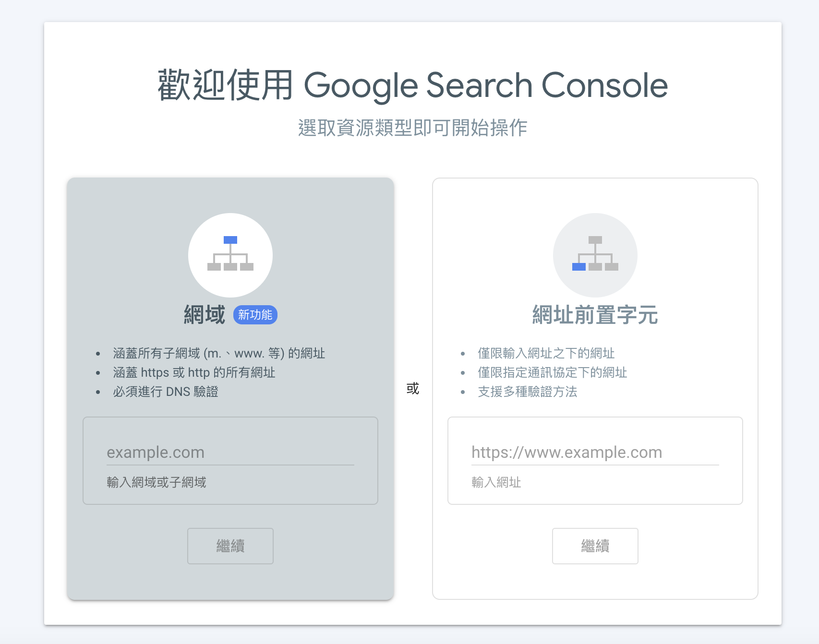Click the 涵蓋所有子網域 bullet text
Image resolution: width=819 pixels, height=644 pixels.
click(219, 354)
